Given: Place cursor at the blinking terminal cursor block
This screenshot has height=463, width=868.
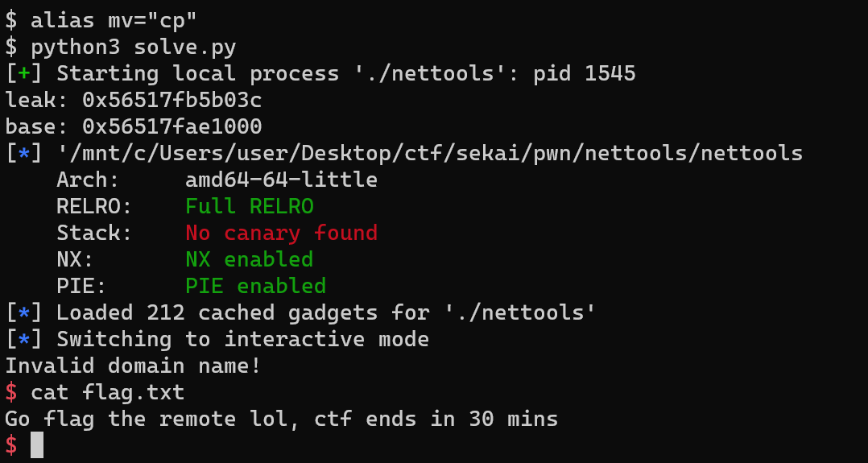Looking at the screenshot, I should click(x=37, y=445).
